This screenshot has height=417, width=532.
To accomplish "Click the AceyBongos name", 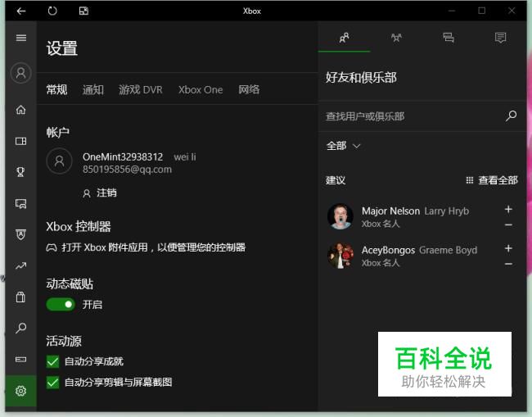I will [388, 250].
